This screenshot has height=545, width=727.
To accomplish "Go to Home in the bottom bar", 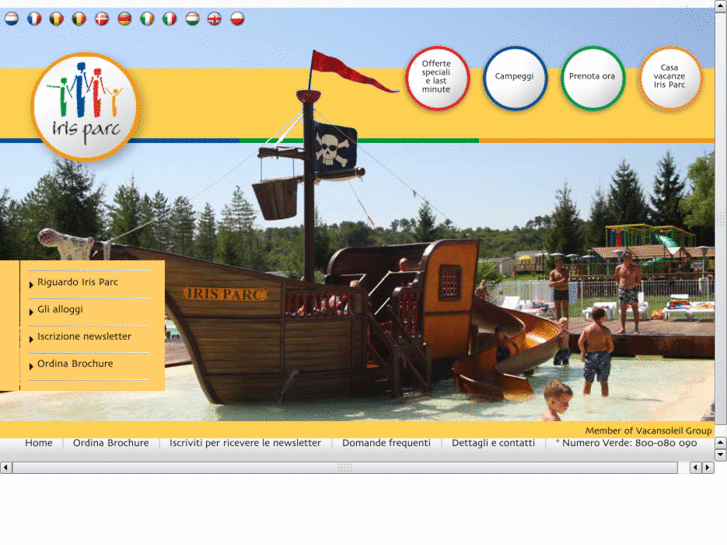I will pos(38,443).
